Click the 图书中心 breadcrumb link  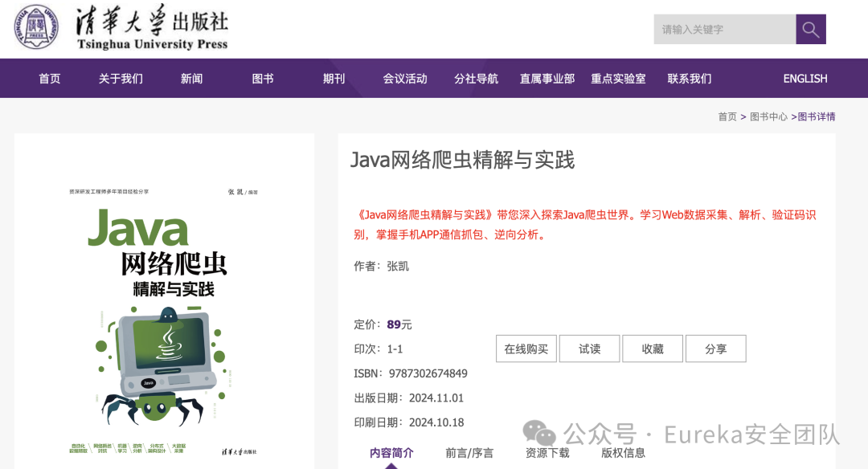(x=768, y=116)
